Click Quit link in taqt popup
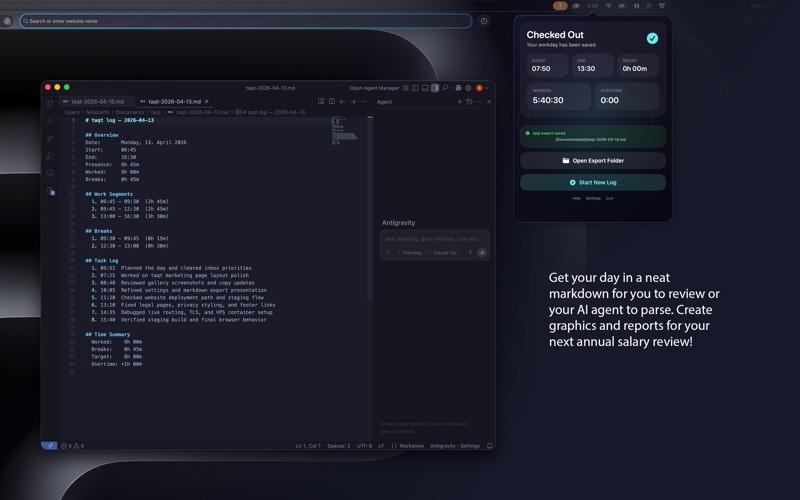Image resolution: width=800 pixels, height=500 pixels. pyautogui.click(x=609, y=198)
